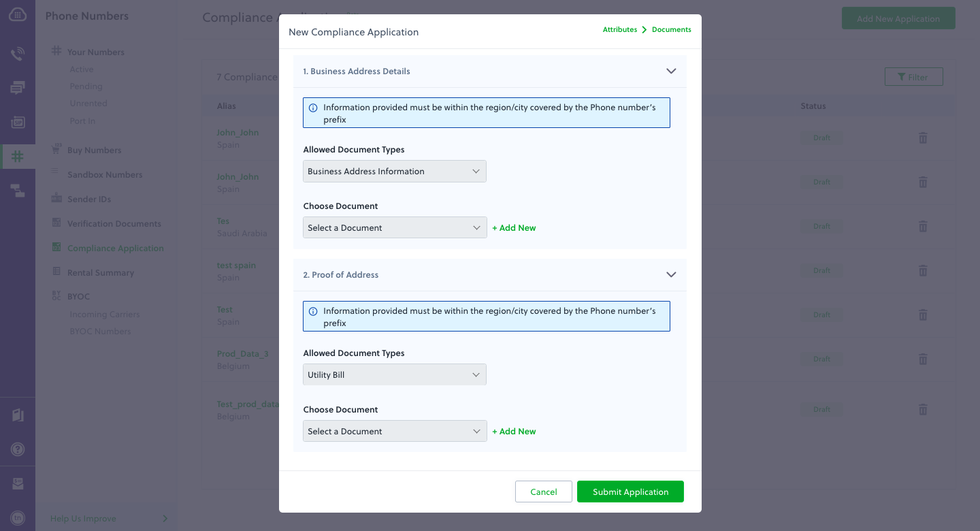Click the messaging chat icon in left rail
980x531 pixels.
coord(18,88)
